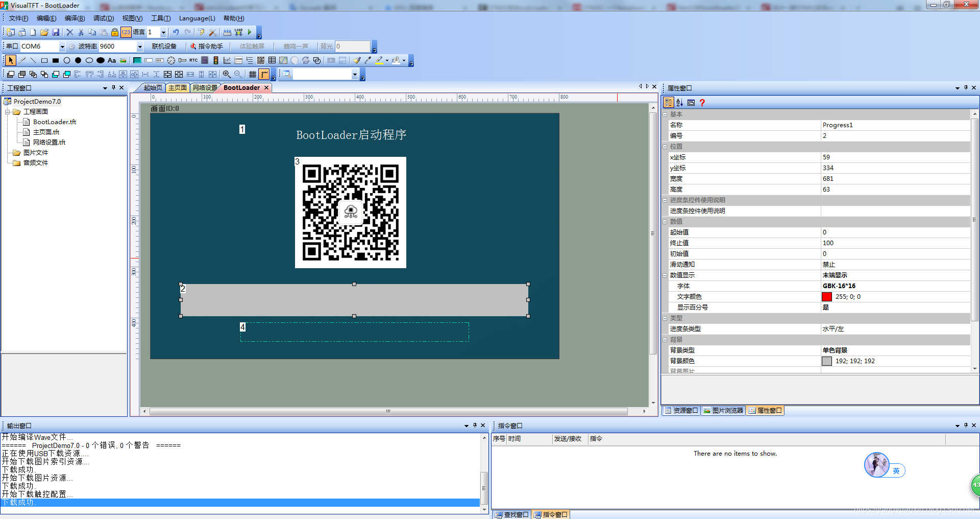
Task: Click the open folder icon
Action: coord(44,32)
